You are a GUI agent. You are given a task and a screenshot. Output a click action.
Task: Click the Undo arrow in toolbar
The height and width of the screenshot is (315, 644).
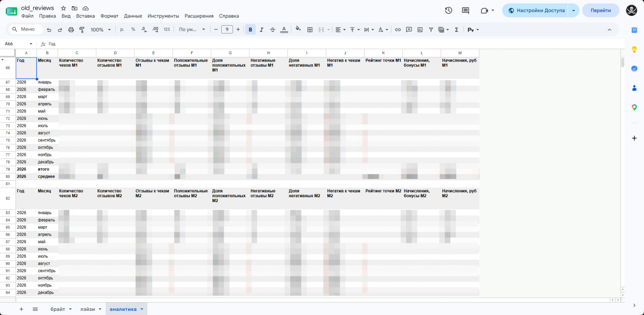tap(49, 30)
